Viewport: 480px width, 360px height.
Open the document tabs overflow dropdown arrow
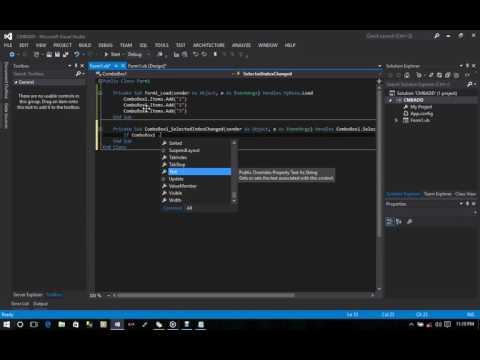tap(380, 66)
